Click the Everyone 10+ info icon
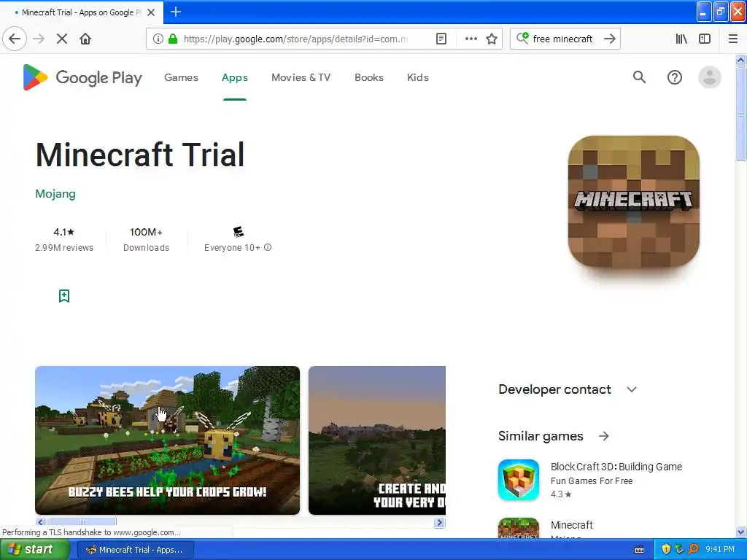The image size is (747, 560). click(x=268, y=247)
